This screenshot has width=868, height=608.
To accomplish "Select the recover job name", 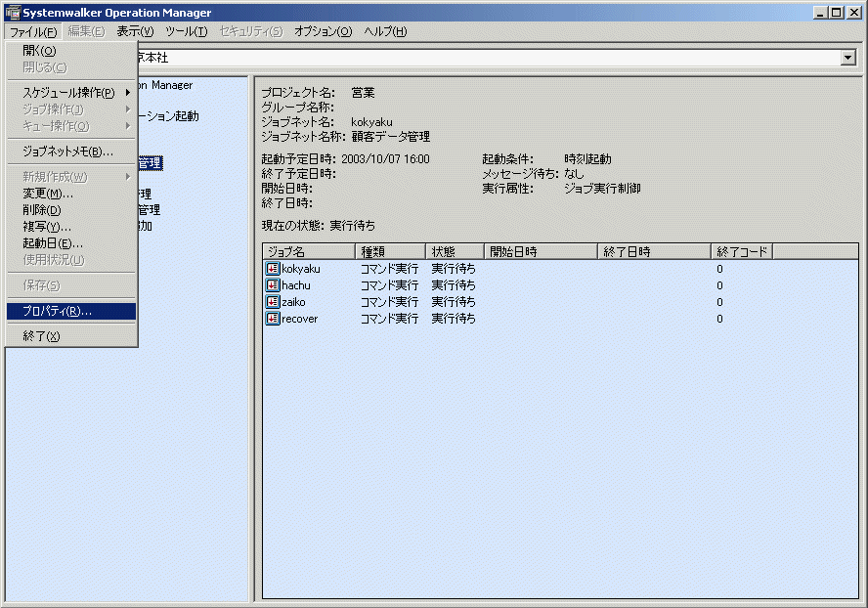I will click(299, 319).
